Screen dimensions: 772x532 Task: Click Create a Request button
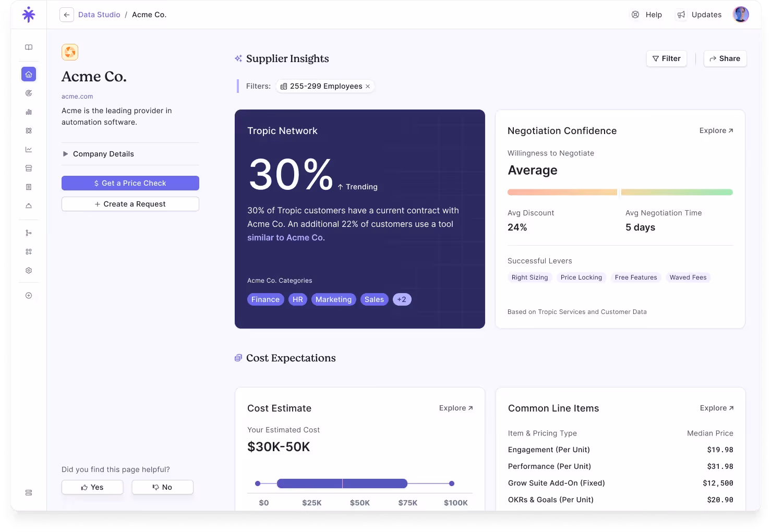pos(130,204)
